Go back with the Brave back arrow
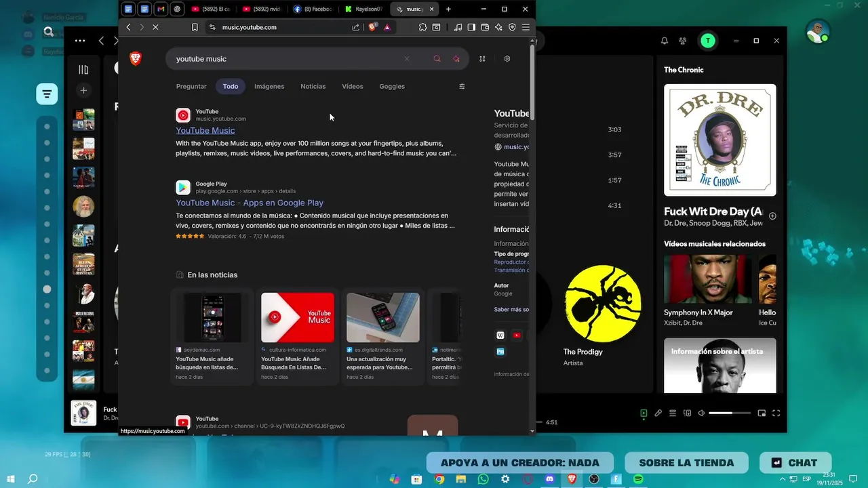Image resolution: width=868 pixels, height=488 pixels. tap(128, 27)
